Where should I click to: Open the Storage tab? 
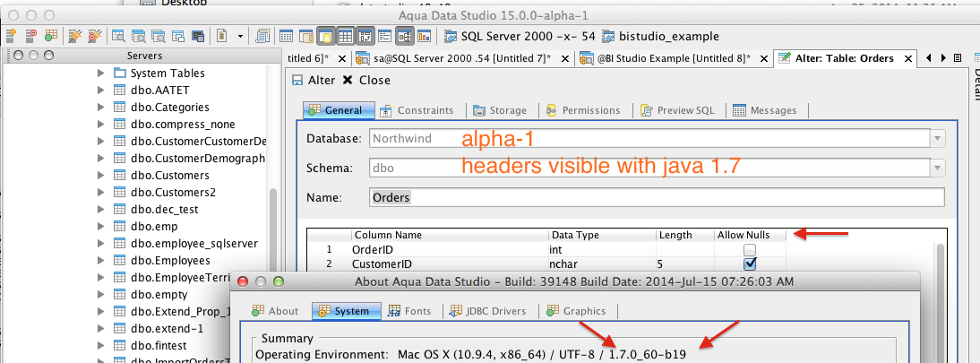click(500, 110)
